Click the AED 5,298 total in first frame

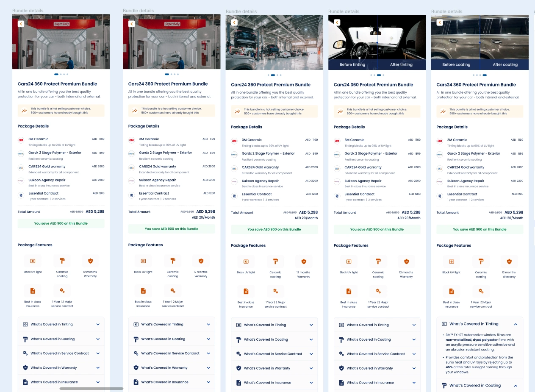pyautogui.click(x=95, y=211)
